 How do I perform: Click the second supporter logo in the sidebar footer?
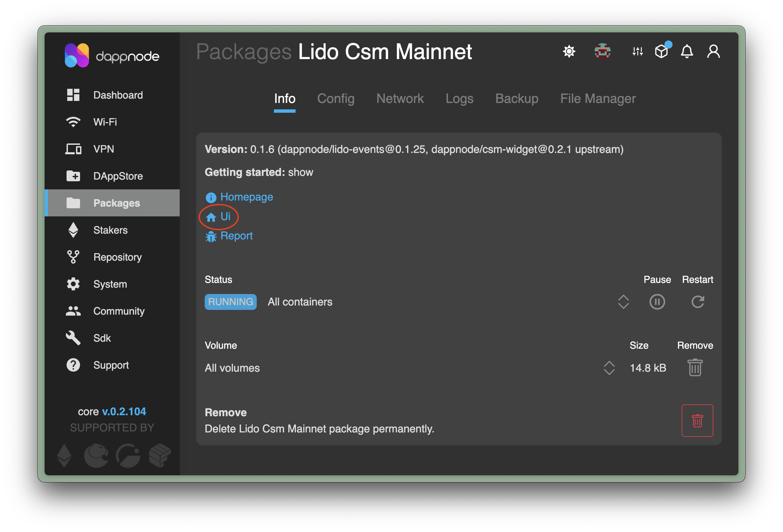coord(96,455)
